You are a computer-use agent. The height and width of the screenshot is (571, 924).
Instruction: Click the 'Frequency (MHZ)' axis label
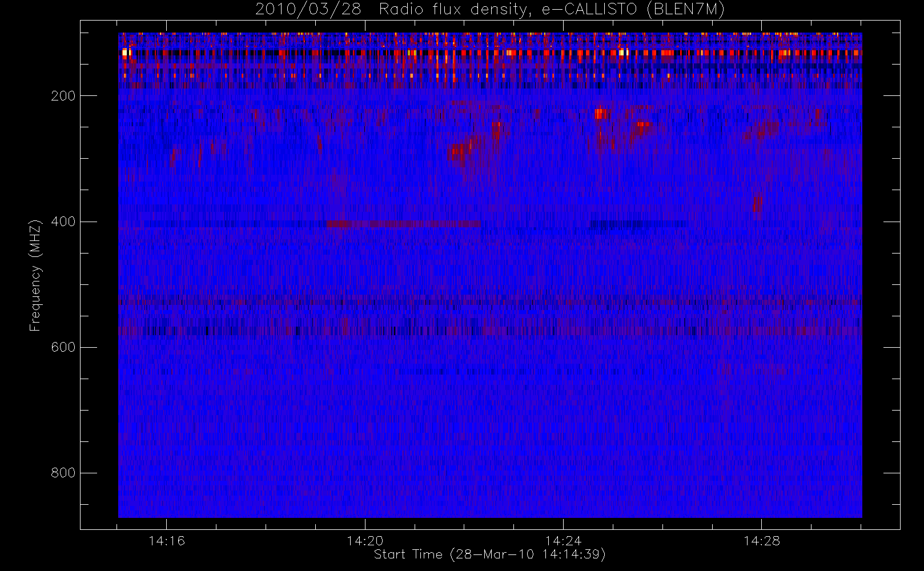[x=35, y=275]
